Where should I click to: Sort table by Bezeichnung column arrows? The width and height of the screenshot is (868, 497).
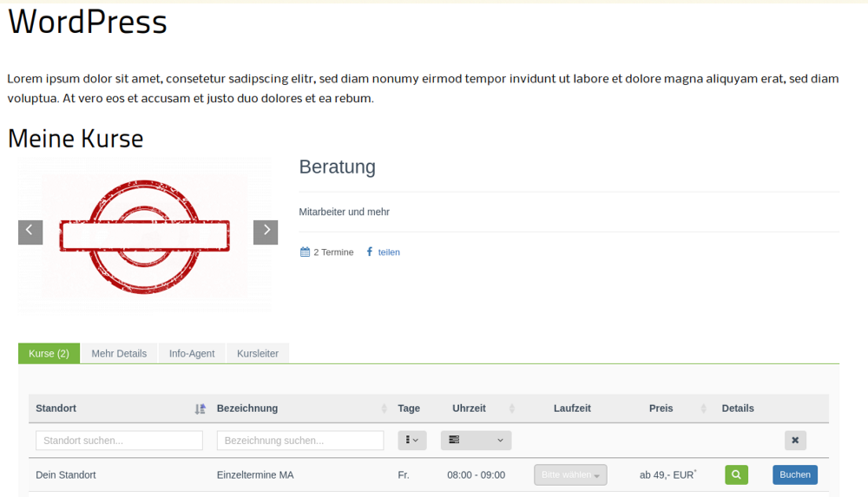(x=385, y=409)
